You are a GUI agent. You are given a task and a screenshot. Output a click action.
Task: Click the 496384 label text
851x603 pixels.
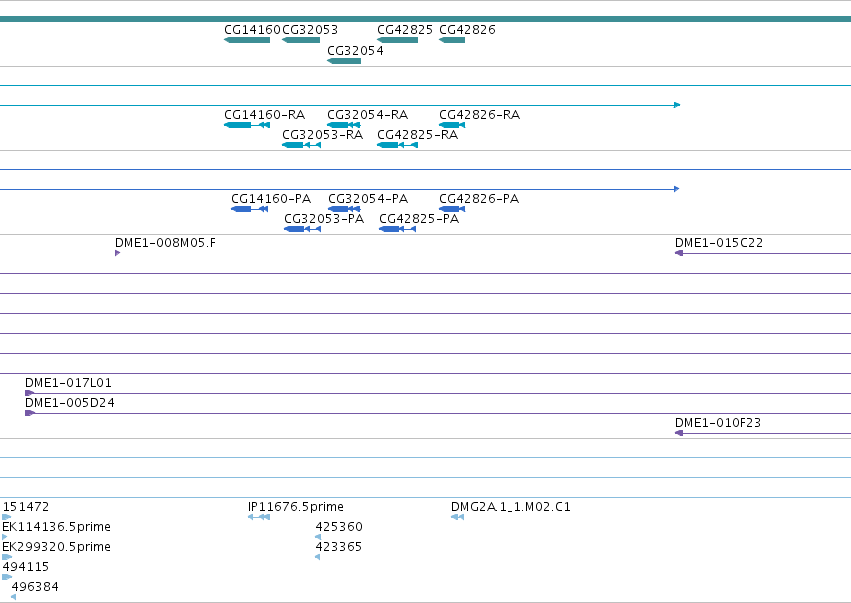pyautogui.click(x=35, y=587)
